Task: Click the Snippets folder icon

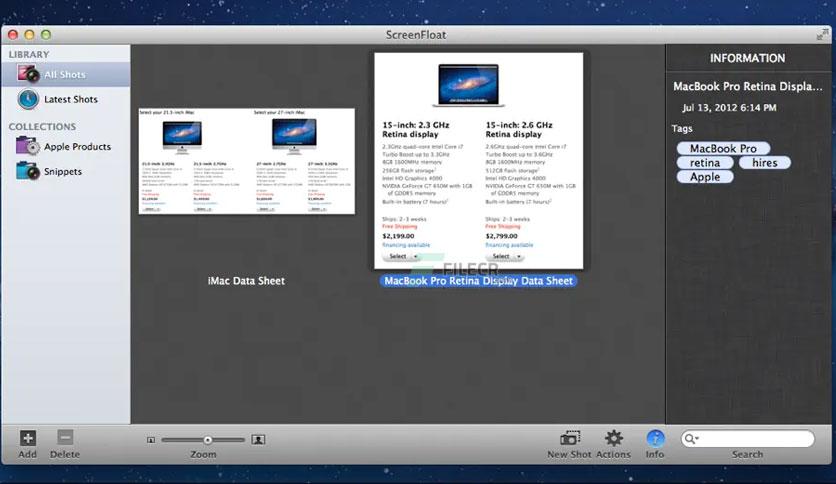Action: pos(28,171)
